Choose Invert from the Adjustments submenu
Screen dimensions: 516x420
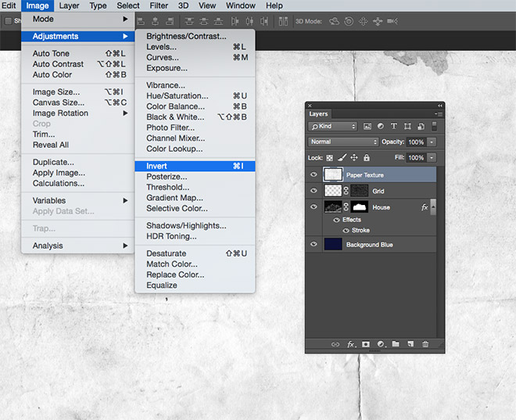tap(157, 167)
